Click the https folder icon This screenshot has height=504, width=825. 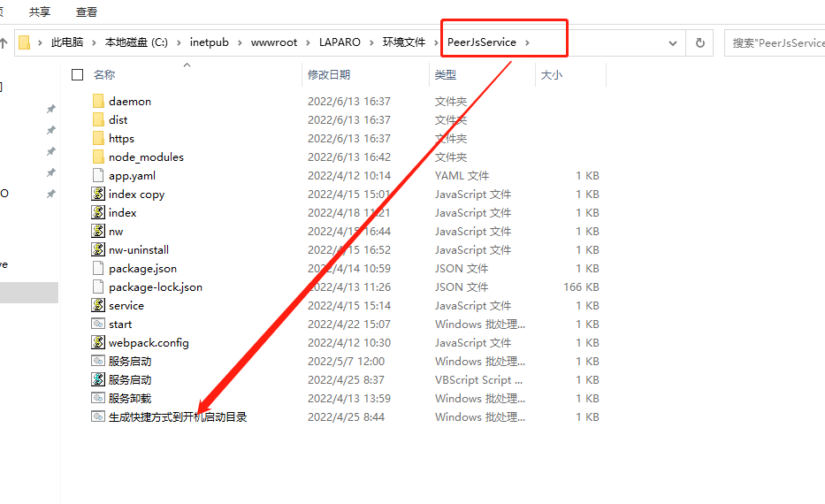click(98, 138)
